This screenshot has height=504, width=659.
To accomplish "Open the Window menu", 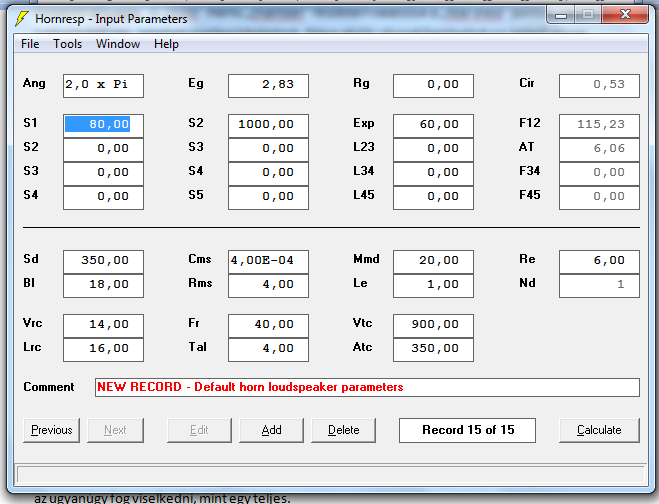I will point(118,44).
